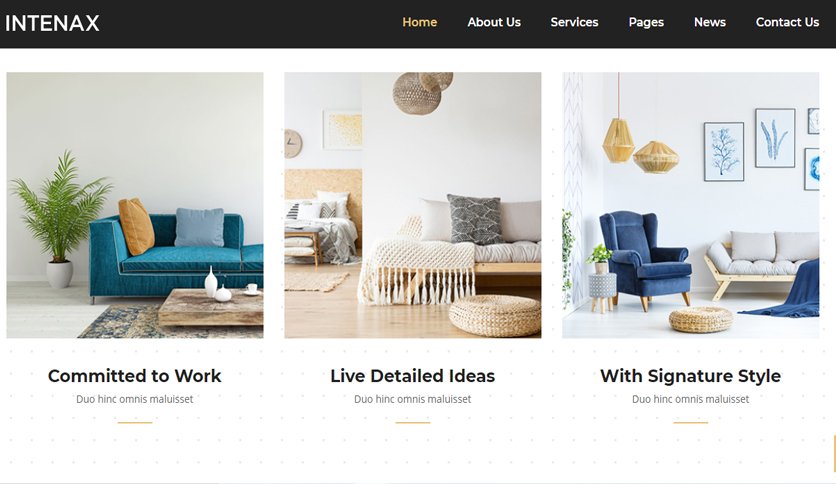Click gold divider under With Signature Style
The height and width of the screenshot is (484, 836).
690,422
